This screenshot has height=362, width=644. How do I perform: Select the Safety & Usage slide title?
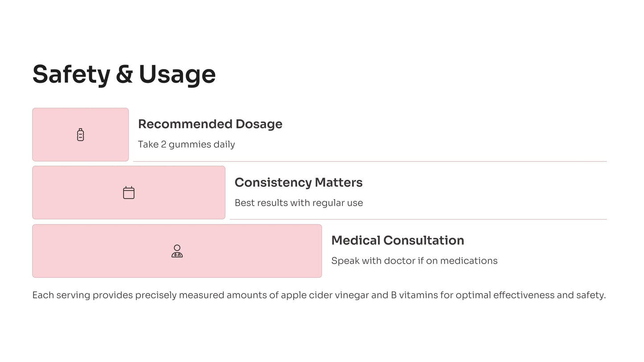coord(124,74)
